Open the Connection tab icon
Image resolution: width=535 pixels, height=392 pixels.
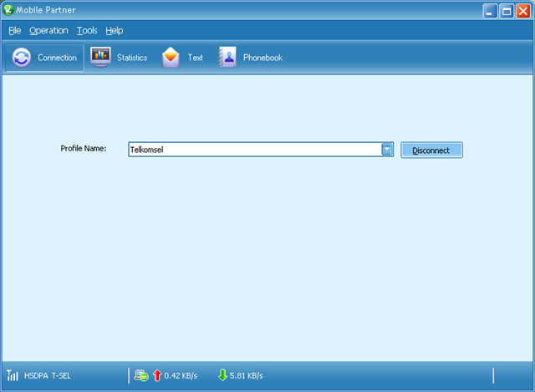pyautogui.click(x=22, y=58)
